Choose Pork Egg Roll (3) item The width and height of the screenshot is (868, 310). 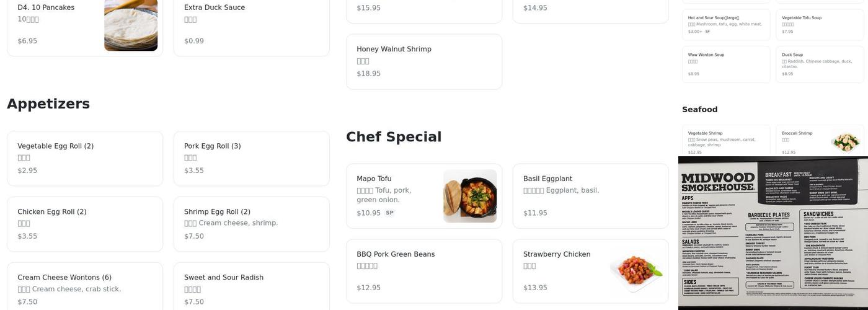coord(251,158)
